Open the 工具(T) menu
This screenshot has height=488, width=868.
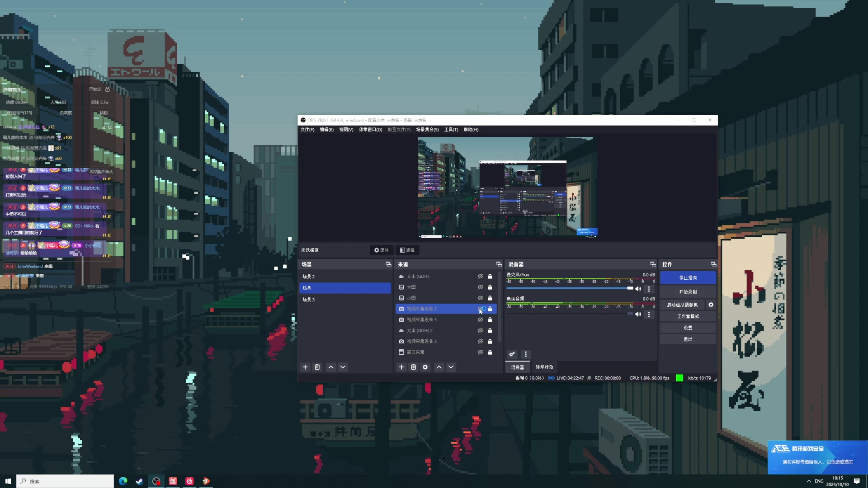pyautogui.click(x=451, y=130)
